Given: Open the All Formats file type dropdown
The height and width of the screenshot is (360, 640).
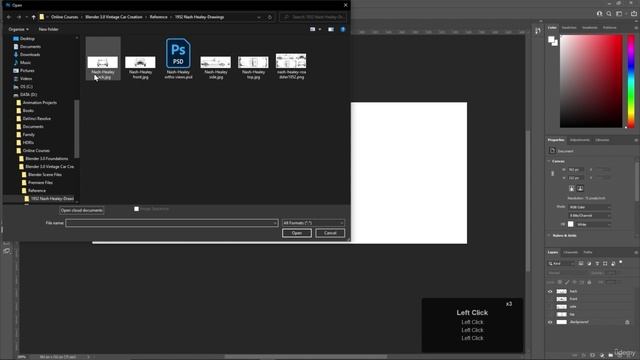Looking at the screenshot, I should click(313, 223).
